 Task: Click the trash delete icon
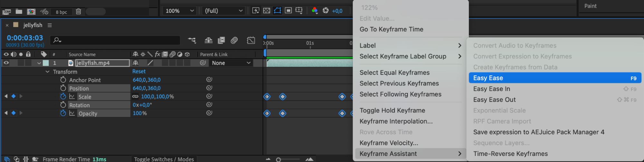click(x=78, y=12)
